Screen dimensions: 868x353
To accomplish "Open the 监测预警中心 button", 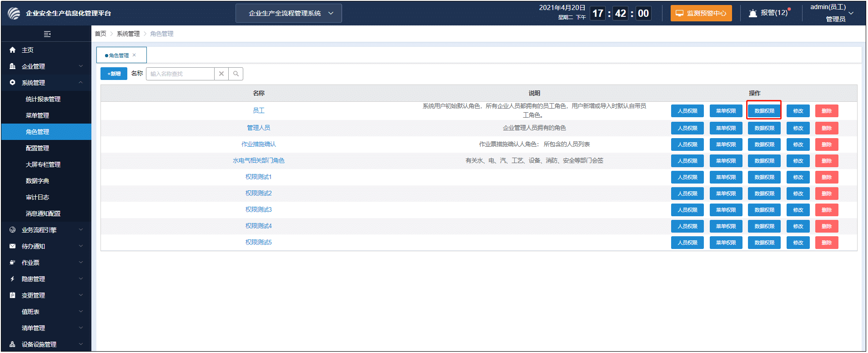I will point(701,13).
